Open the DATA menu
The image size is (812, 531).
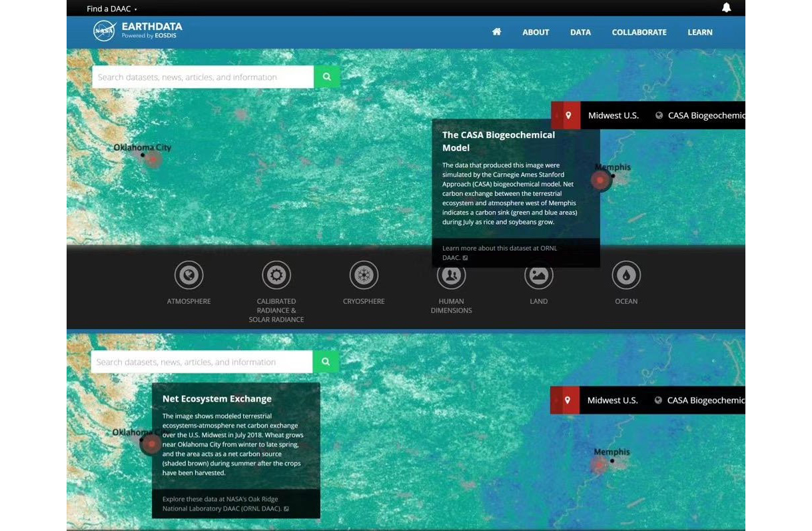click(x=580, y=32)
